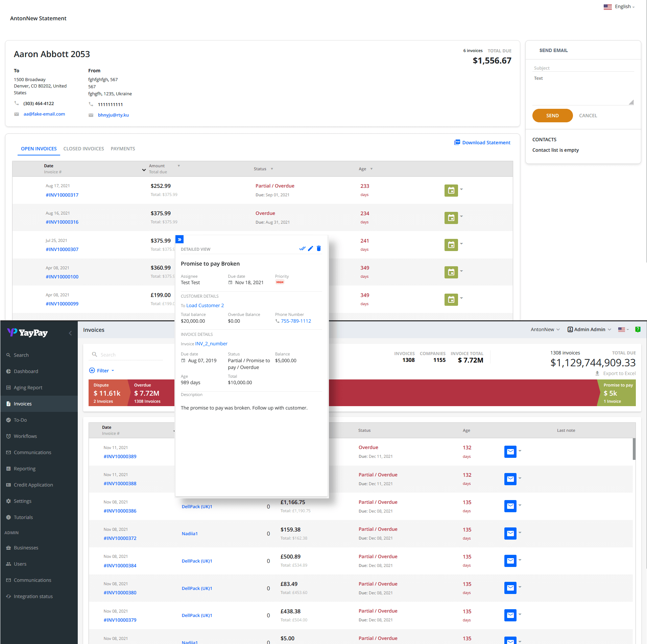Collapse the detailed view panel arrow icon
Image resolution: width=647 pixels, height=644 pixels.
[179, 239]
